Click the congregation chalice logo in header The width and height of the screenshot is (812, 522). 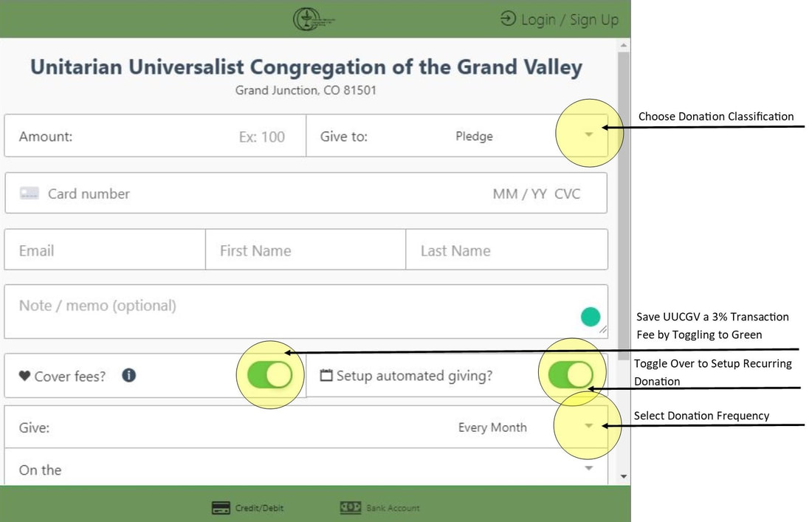tap(314, 20)
